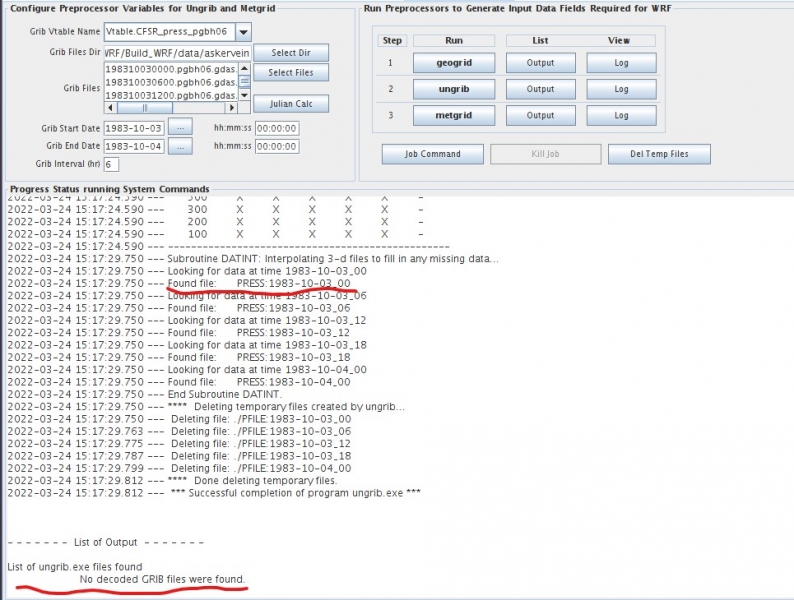Run the geogrid preprocessor
This screenshot has height=600, width=794.
pos(453,62)
